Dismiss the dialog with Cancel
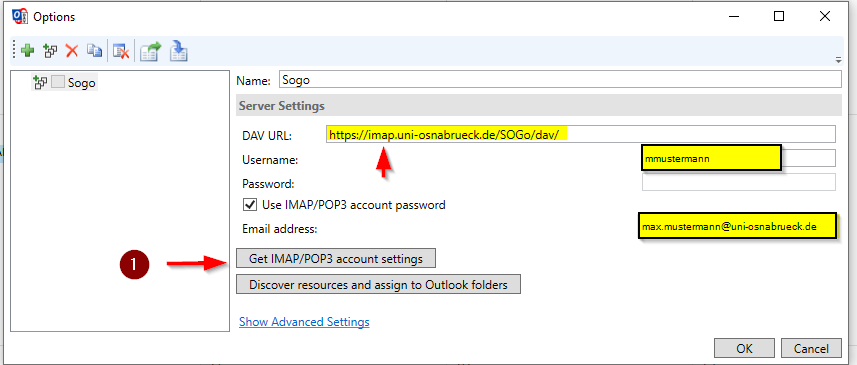The height and width of the screenshot is (365, 857). (x=811, y=348)
